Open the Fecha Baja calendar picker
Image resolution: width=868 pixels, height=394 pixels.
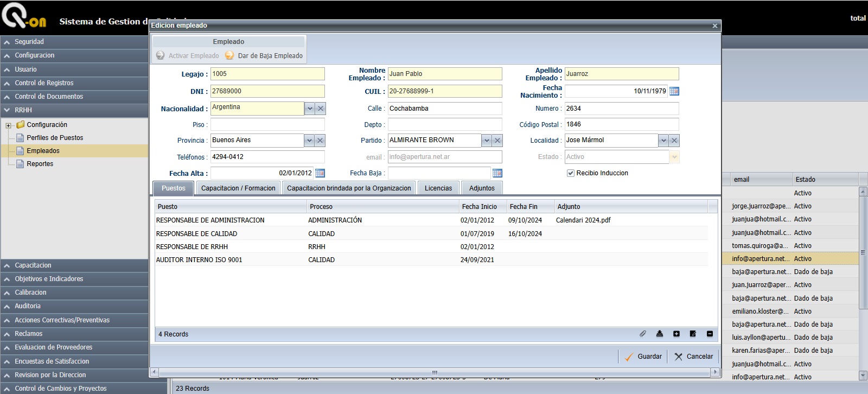[x=497, y=173]
